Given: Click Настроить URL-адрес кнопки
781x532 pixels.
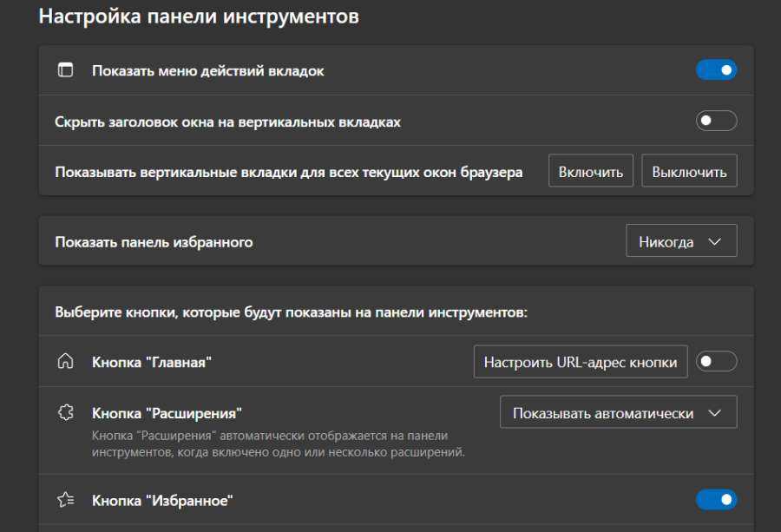Looking at the screenshot, I should tap(581, 362).
